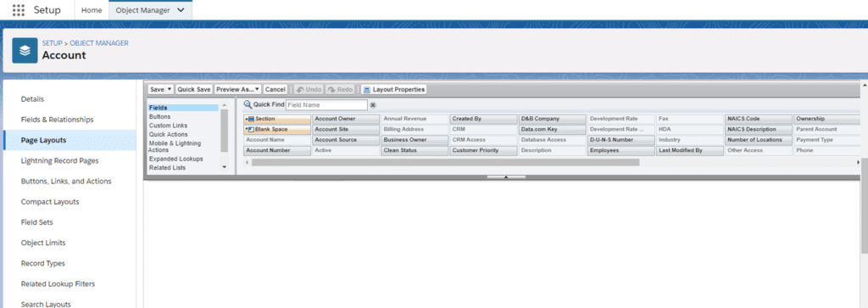Select the Account Owner field
This screenshot has width=868, height=308.
coord(346,119)
